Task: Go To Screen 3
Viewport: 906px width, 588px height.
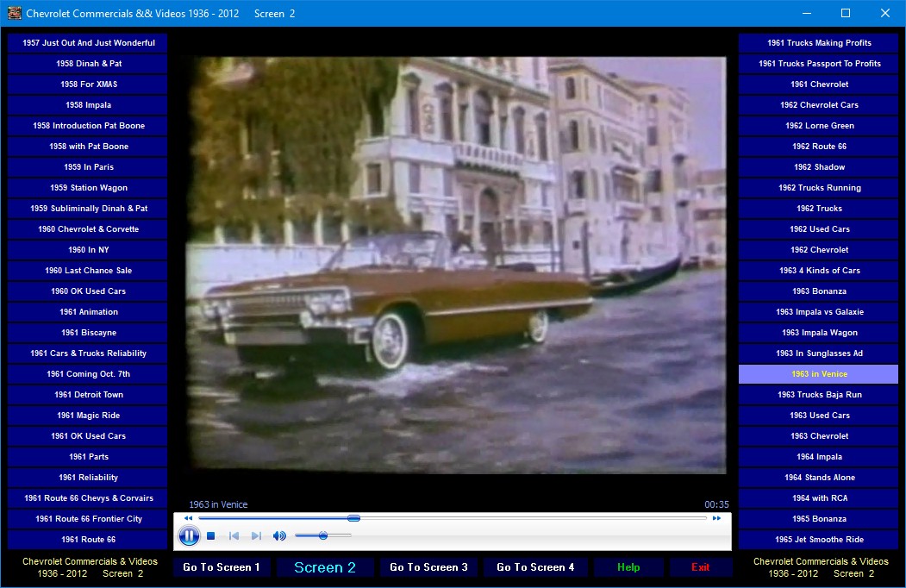Action: 428,567
